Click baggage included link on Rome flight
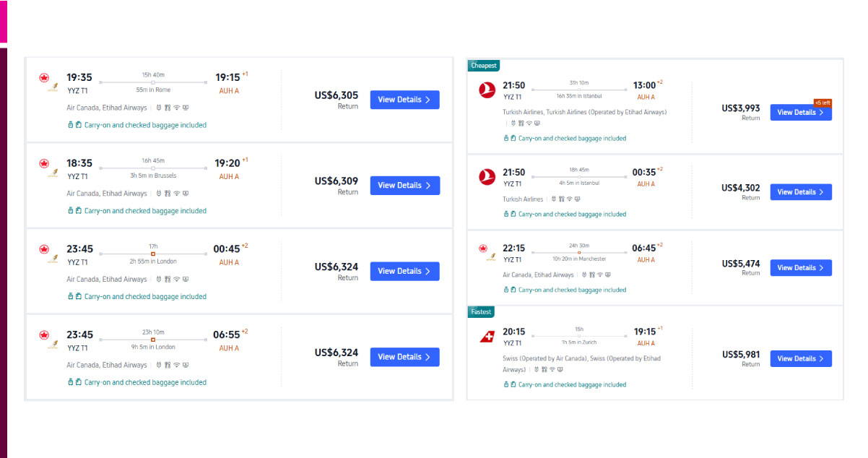 [x=145, y=125]
